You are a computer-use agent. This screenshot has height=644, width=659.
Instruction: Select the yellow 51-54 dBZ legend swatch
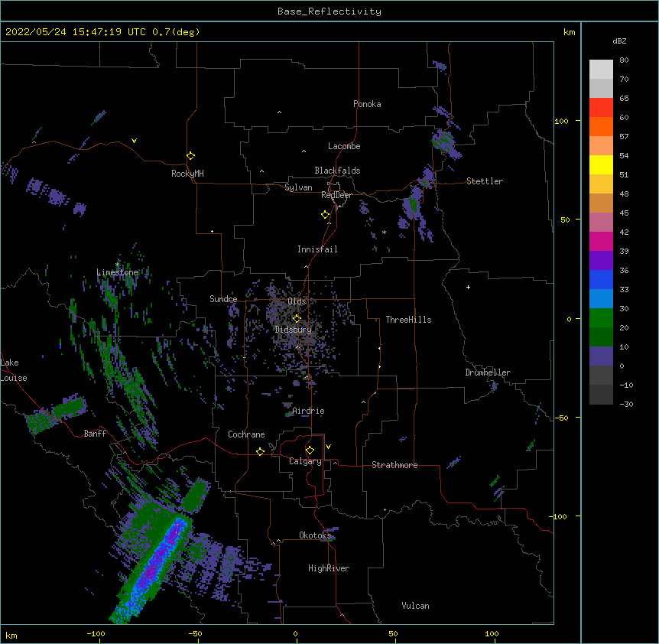click(601, 164)
